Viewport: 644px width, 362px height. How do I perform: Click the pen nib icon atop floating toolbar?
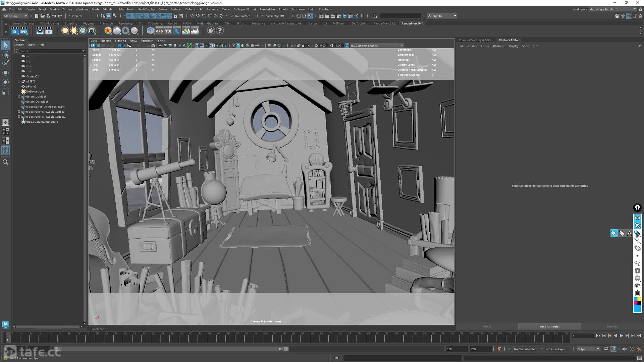637,208
